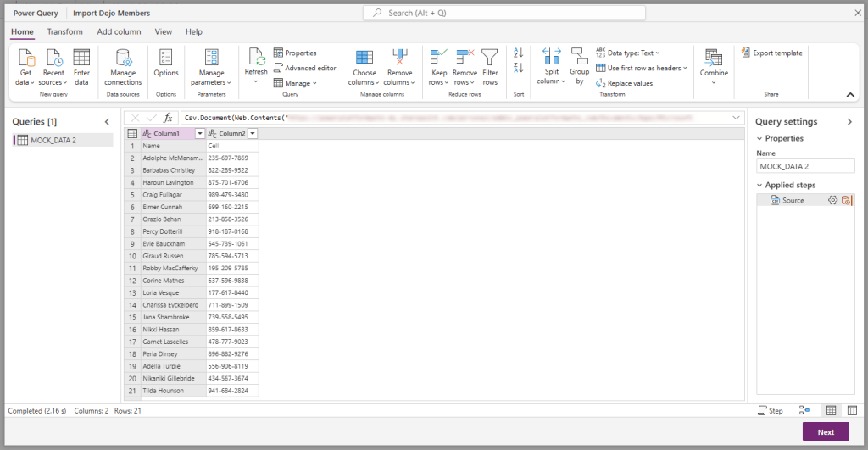868x450 pixels.
Task: Click the query Name input field
Action: pos(804,167)
